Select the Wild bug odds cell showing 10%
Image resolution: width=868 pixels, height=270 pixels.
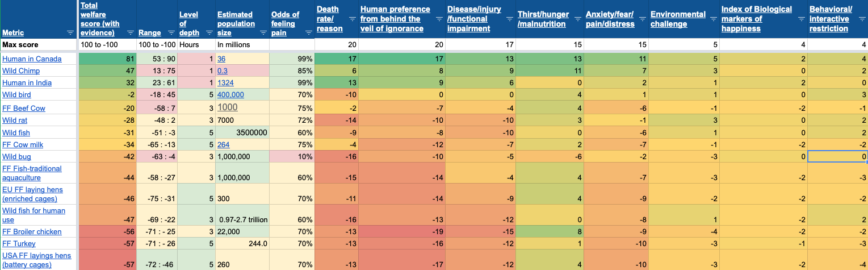pos(291,157)
